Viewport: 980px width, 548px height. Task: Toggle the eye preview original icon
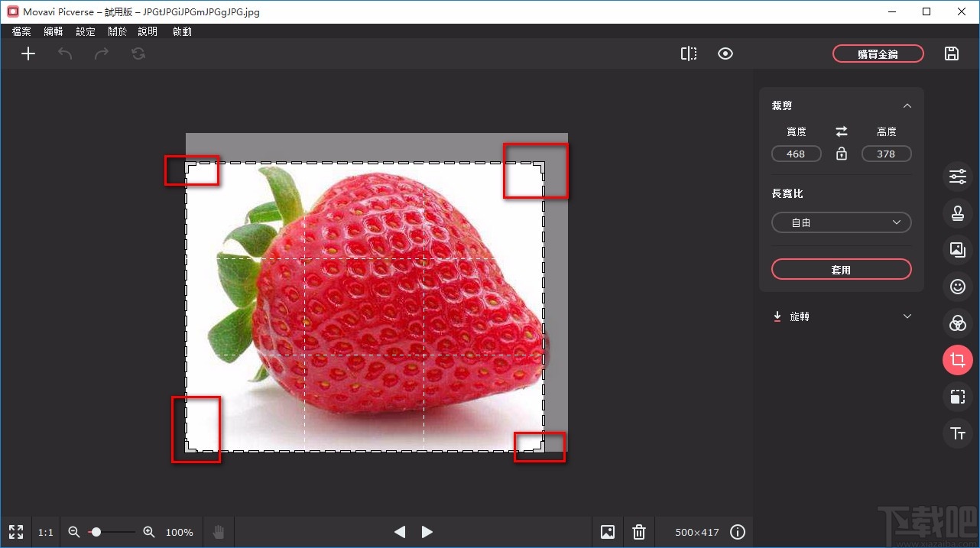[x=725, y=54]
